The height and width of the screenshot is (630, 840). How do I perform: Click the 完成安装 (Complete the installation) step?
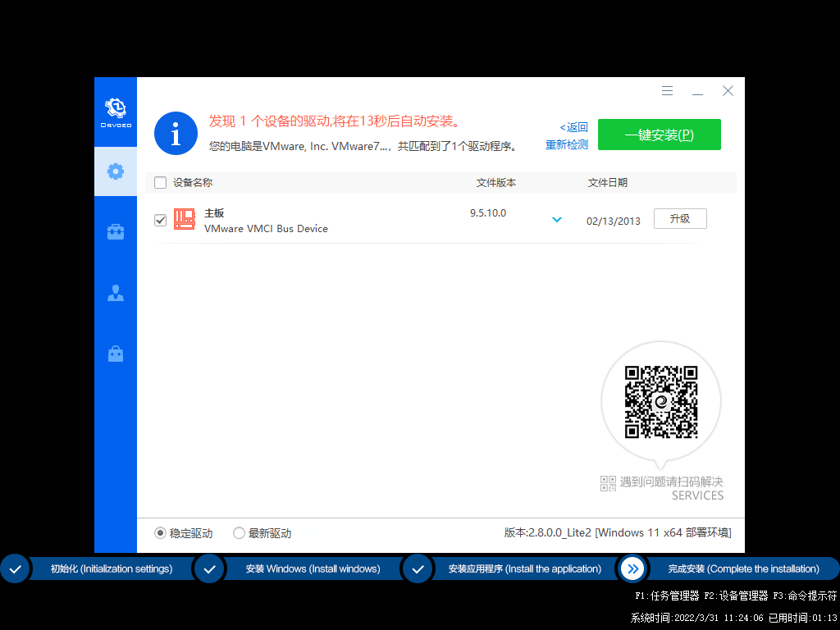(x=743, y=569)
